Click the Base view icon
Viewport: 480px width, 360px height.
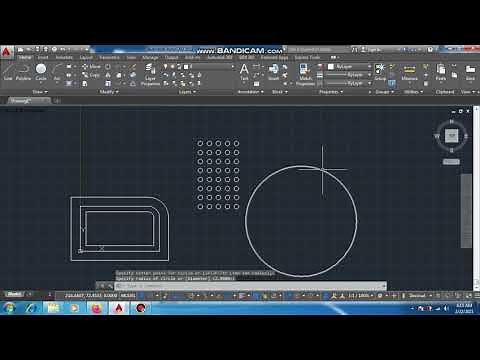pos(470,72)
